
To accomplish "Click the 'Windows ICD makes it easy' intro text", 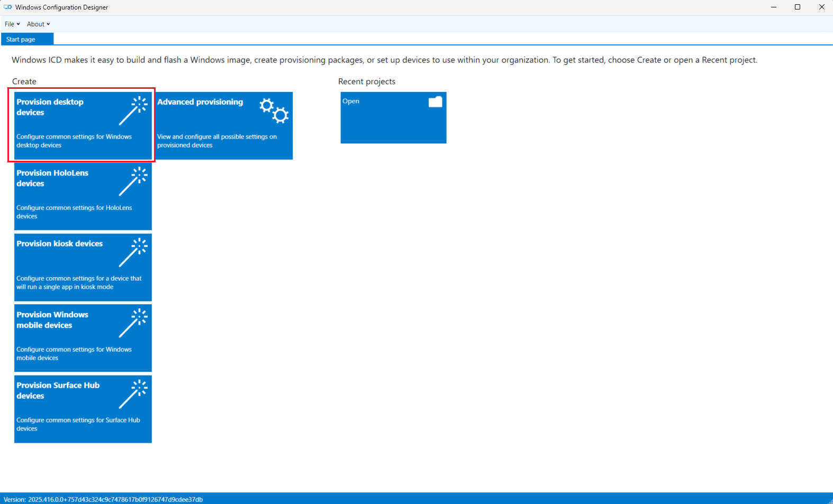I will pyautogui.click(x=384, y=60).
